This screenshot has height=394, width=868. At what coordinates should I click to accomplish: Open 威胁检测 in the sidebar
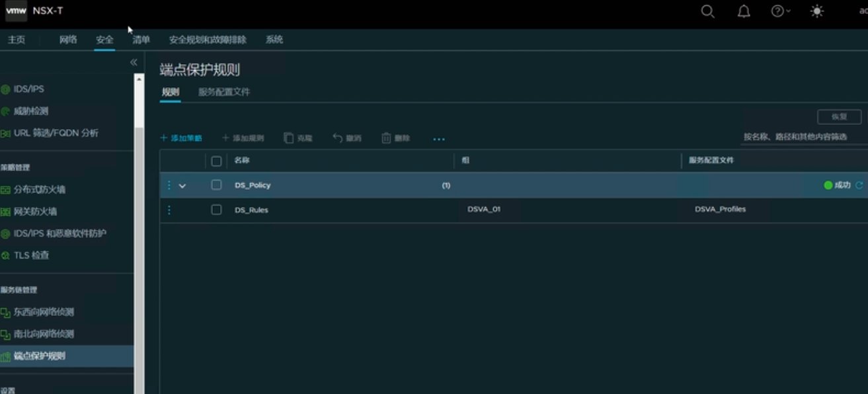coord(31,111)
